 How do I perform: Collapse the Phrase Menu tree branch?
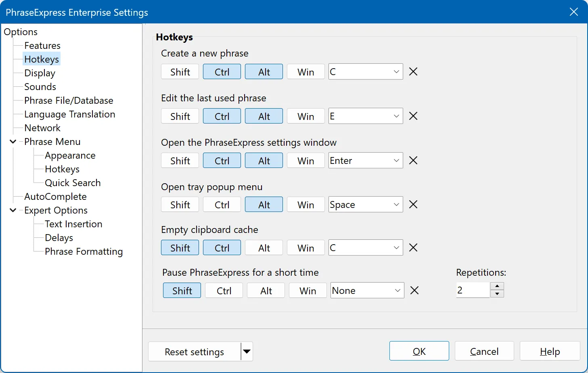(x=13, y=141)
